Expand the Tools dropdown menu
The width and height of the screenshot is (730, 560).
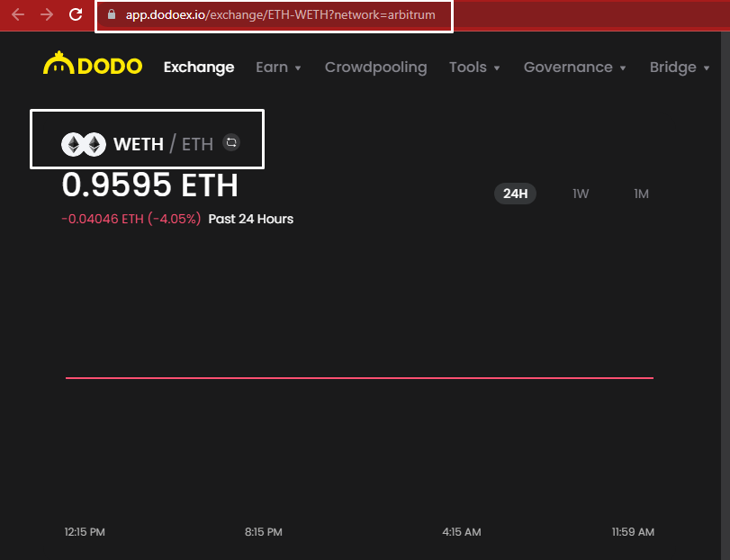474,68
